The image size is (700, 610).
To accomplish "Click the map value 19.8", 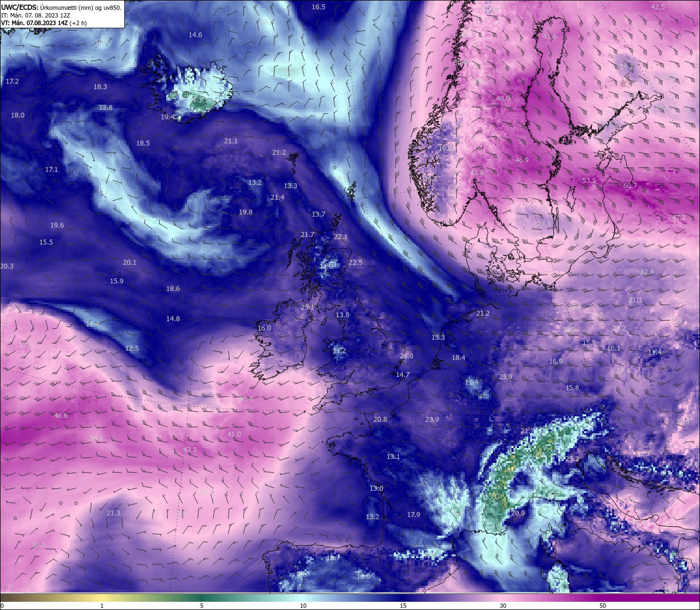I will (246, 212).
